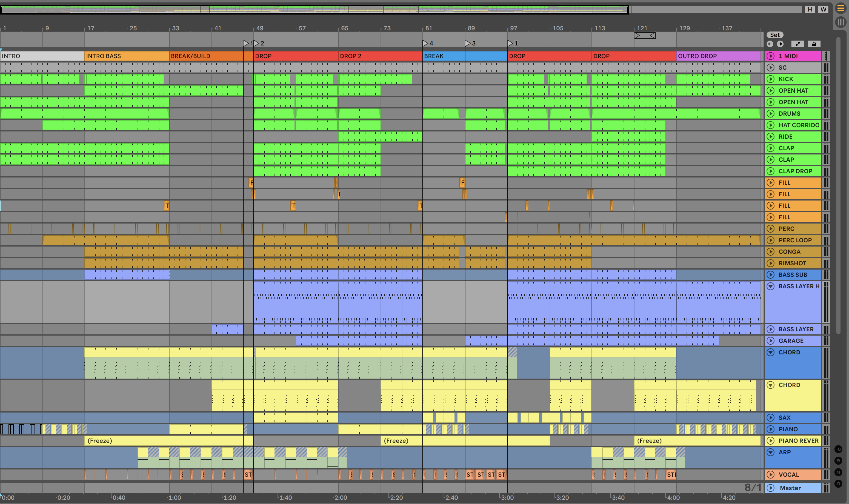Toggle the I-O section visibility
This screenshot has height=504, width=849.
838,449
